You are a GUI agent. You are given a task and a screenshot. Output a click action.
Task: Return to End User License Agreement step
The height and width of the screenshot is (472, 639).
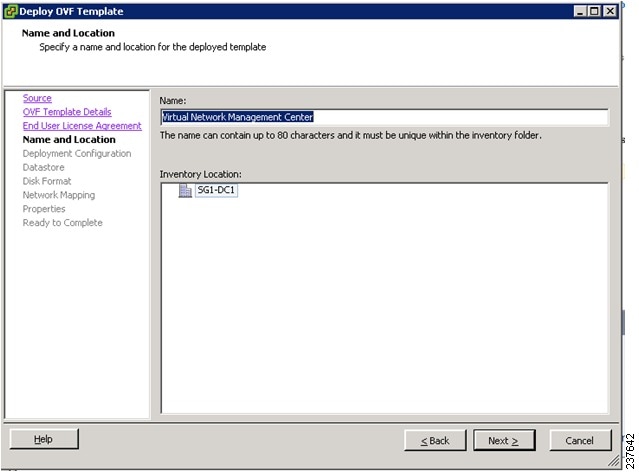(82, 126)
